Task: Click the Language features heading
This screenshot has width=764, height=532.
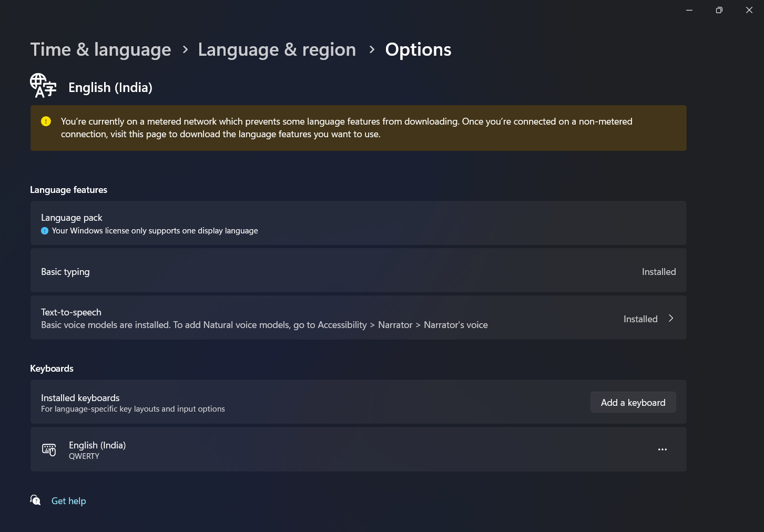Action: [x=68, y=190]
